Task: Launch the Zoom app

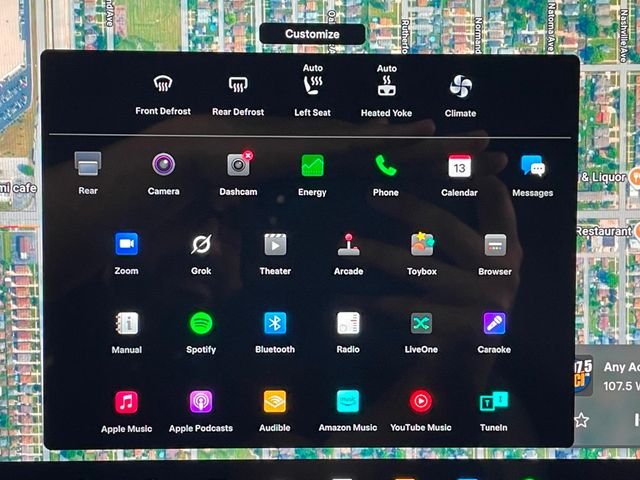Action: tap(126, 244)
